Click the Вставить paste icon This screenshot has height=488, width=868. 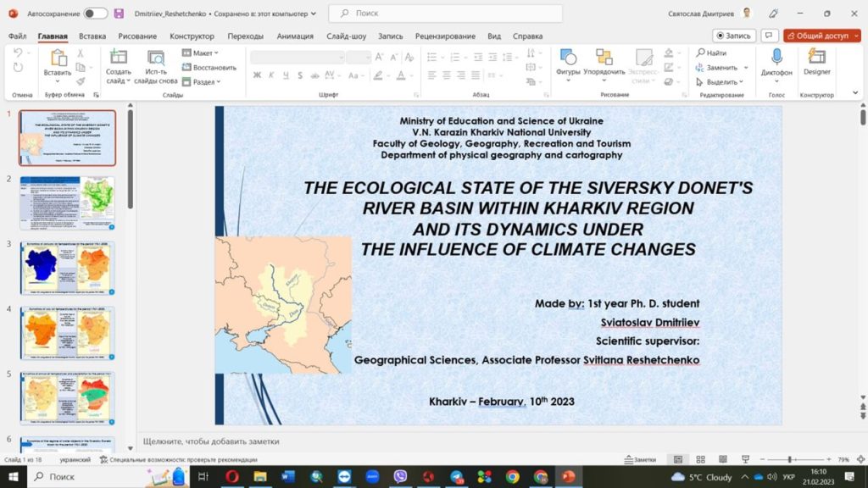[x=58, y=58]
